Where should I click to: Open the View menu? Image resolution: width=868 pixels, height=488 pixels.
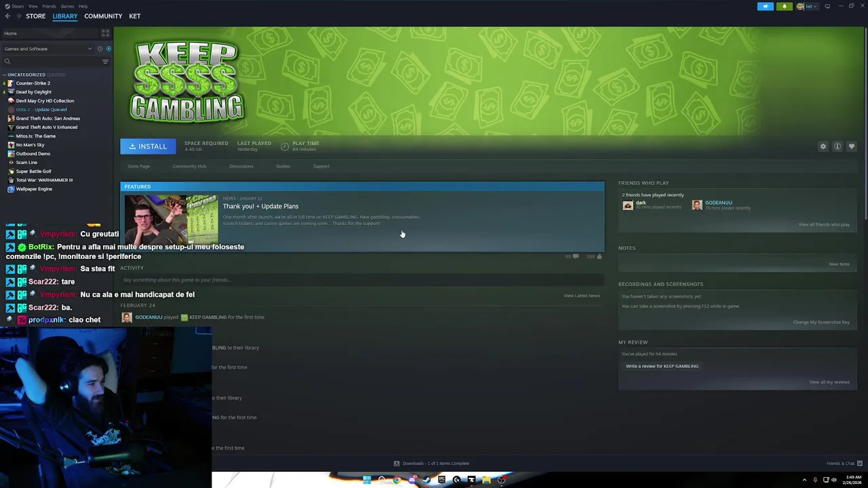[x=33, y=6]
